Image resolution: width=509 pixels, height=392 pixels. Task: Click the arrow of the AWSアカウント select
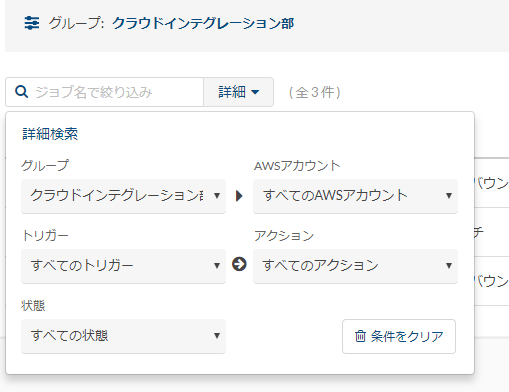tap(449, 196)
